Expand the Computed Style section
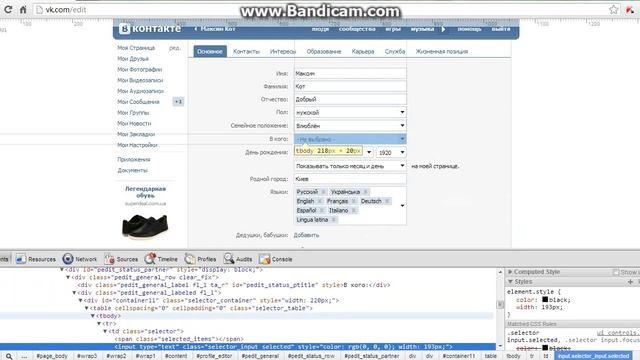 point(510,272)
